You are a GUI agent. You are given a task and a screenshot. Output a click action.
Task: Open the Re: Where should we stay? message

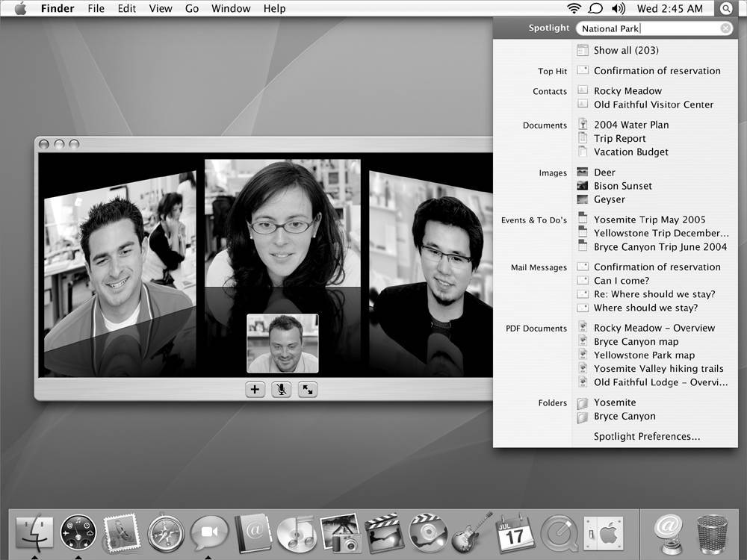tap(654, 294)
